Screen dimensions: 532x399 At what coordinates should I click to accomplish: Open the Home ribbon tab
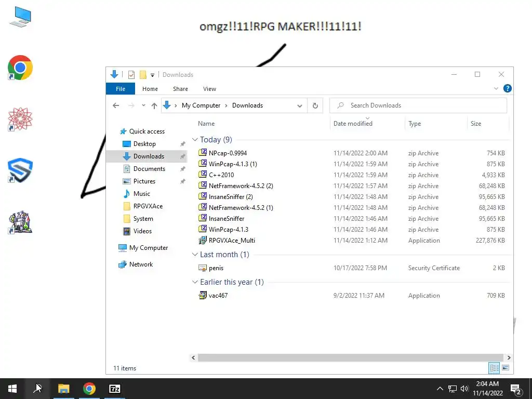(x=150, y=89)
